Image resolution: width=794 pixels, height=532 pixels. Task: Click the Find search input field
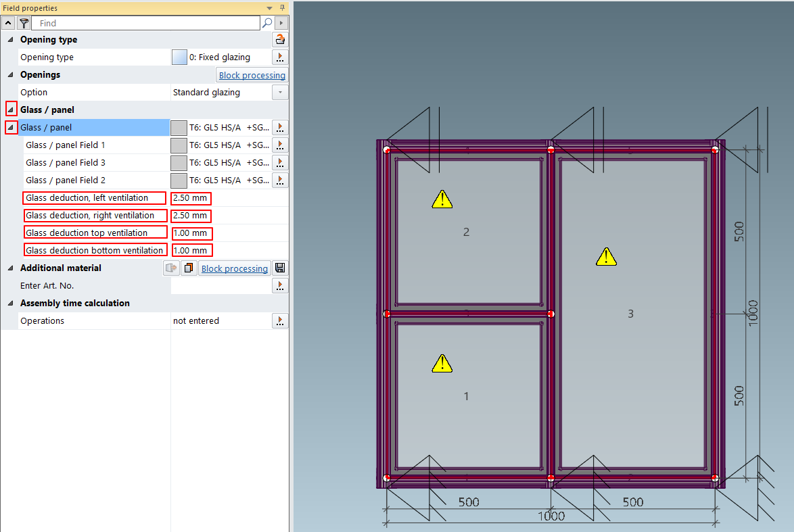click(x=145, y=23)
